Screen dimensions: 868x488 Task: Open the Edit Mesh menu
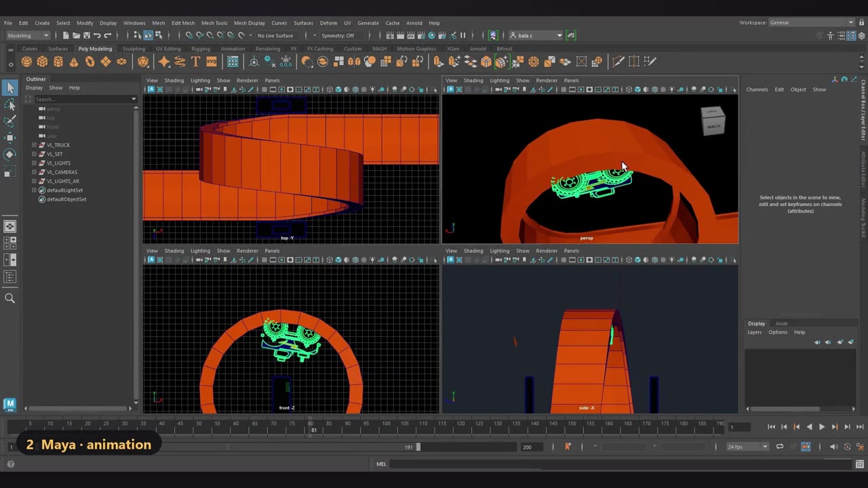[183, 23]
